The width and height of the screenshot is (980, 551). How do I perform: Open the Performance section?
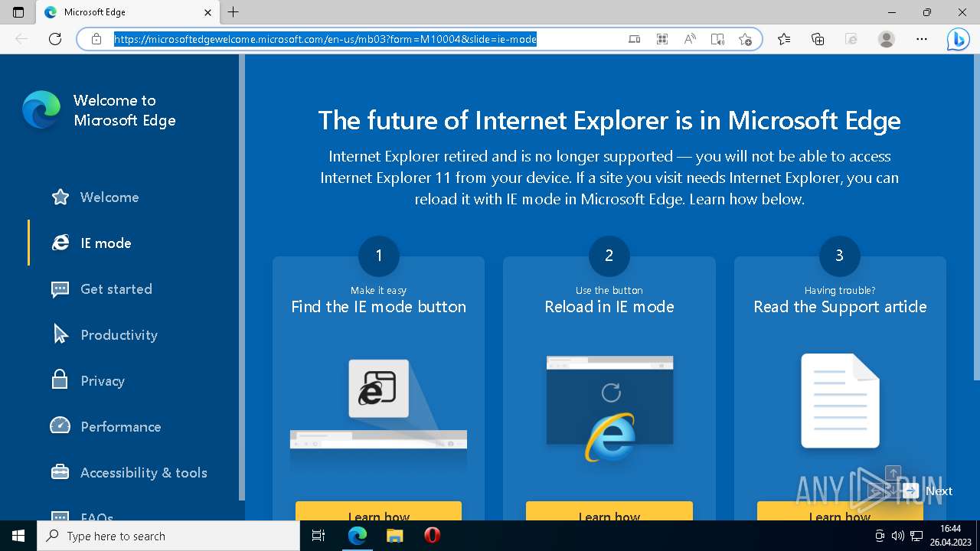121,427
